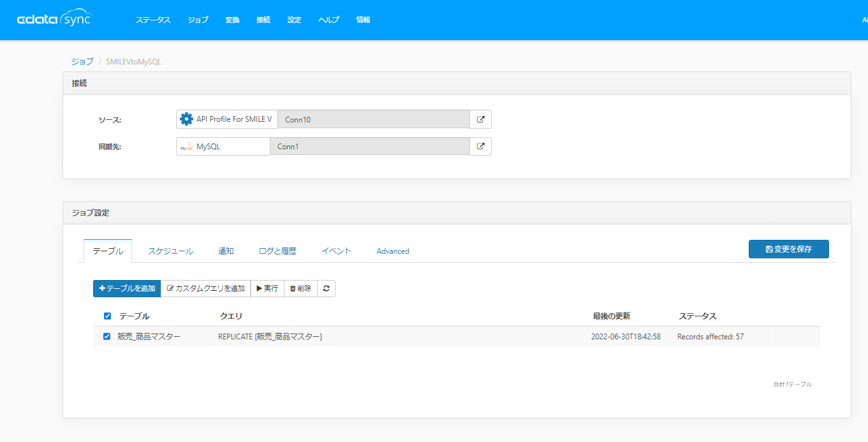Open the ログと履歴 tab
This screenshot has width=868, height=442.
(x=277, y=251)
